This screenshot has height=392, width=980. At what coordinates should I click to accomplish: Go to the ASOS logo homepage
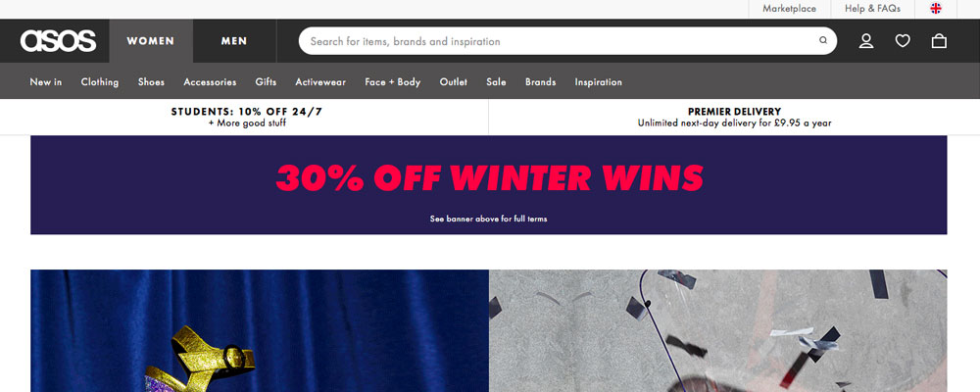click(58, 41)
